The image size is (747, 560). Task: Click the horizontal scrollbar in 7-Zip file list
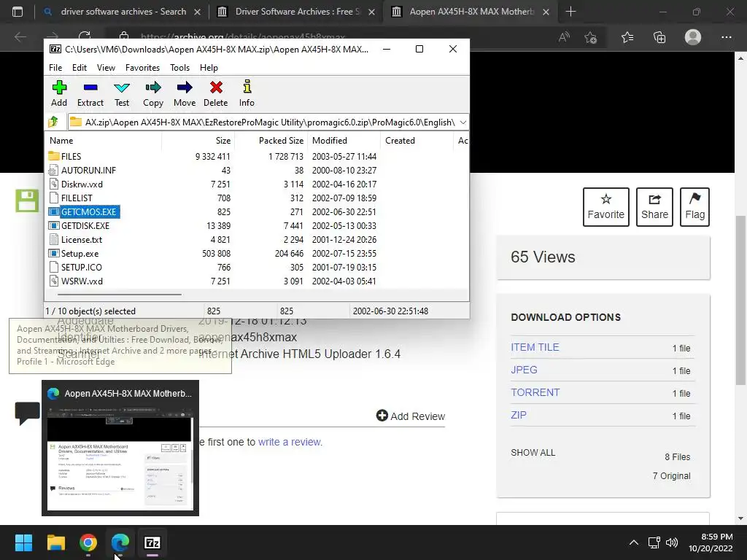click(x=119, y=295)
